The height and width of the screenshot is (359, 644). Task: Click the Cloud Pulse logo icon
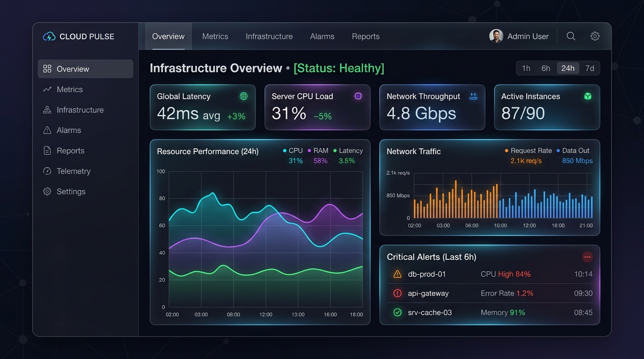tap(49, 36)
